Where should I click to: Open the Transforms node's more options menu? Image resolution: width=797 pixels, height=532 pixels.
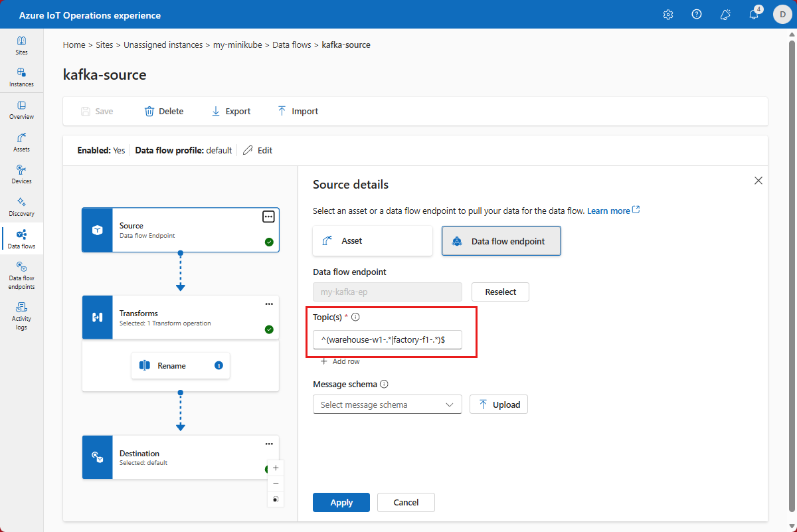[268, 304]
